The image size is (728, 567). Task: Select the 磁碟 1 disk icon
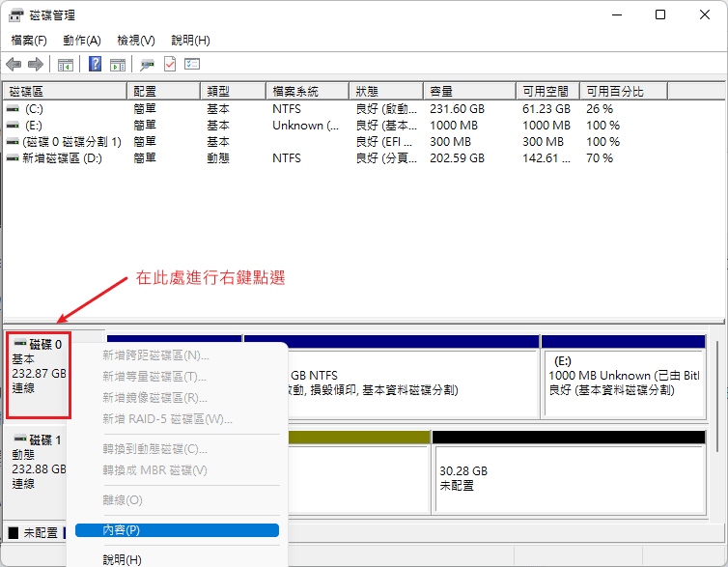click(20, 439)
